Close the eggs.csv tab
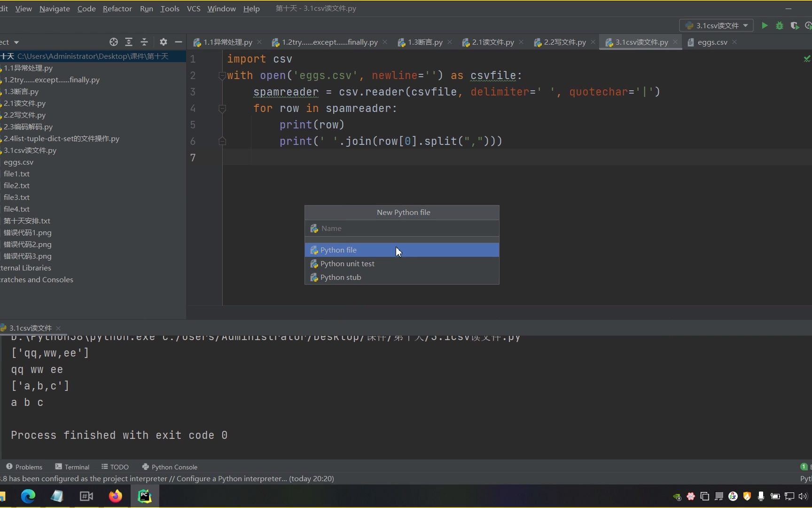This screenshot has height=508, width=812. [734, 42]
